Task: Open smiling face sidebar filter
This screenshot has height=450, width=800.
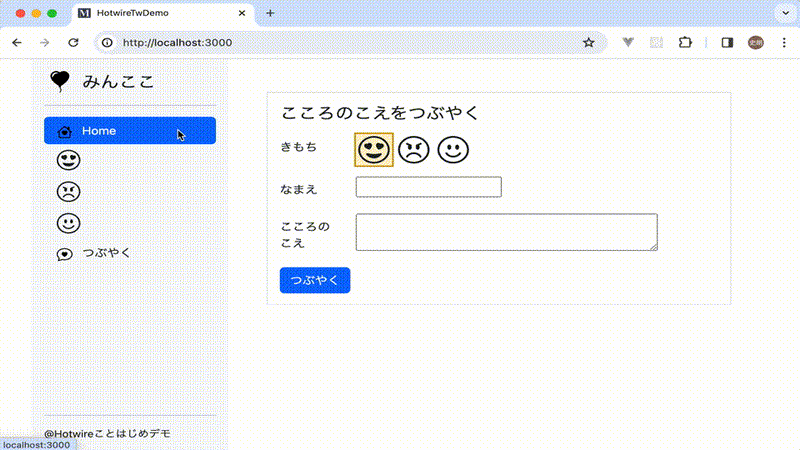Action: 68,223
